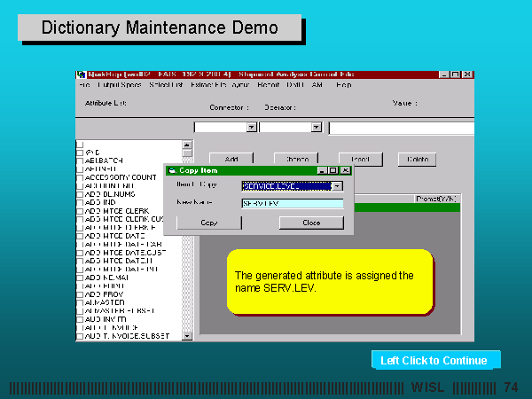The image size is (532, 399).
Task: Open the Item to Copy dropdown
Action: click(x=337, y=186)
